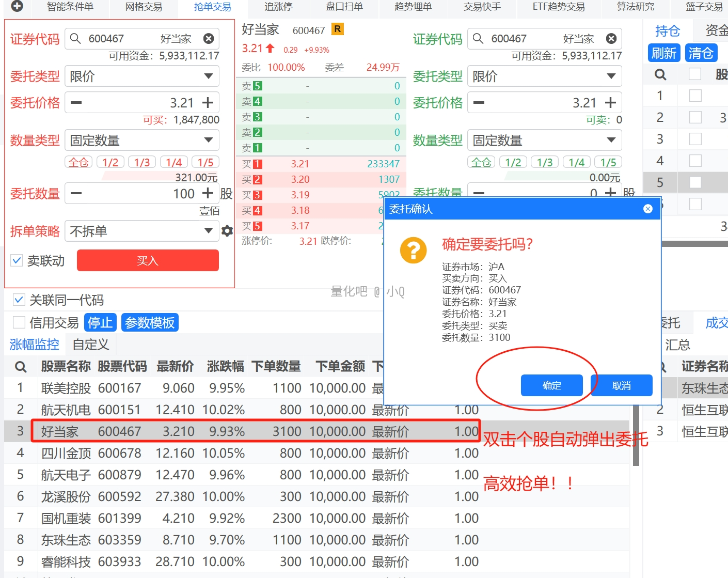Click the plus icon at top-left tab bar

click(17, 6)
